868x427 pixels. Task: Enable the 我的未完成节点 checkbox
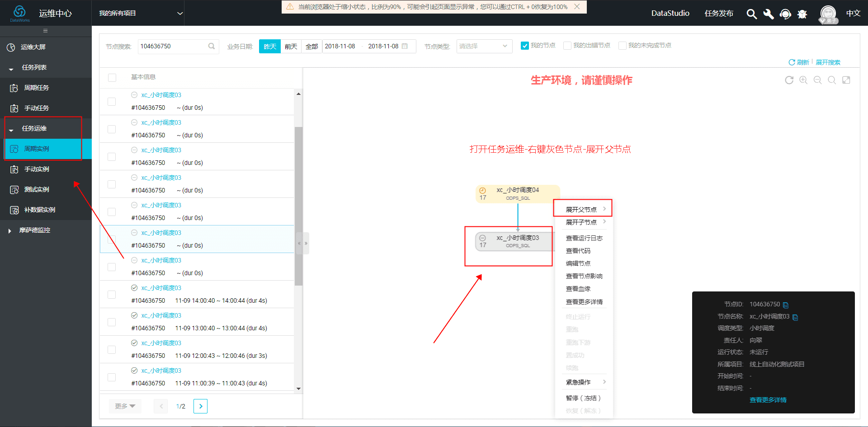coord(623,46)
